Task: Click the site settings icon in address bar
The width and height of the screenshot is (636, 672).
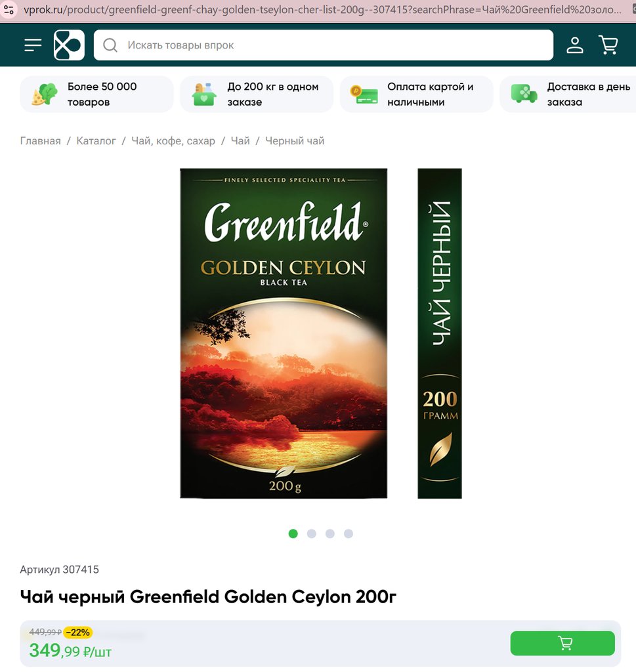Action: [9, 9]
